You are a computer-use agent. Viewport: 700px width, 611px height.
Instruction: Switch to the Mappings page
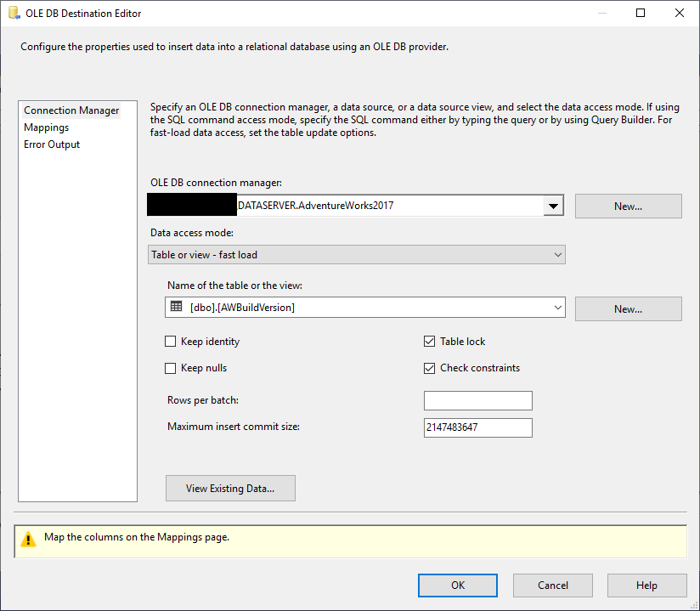[47, 127]
